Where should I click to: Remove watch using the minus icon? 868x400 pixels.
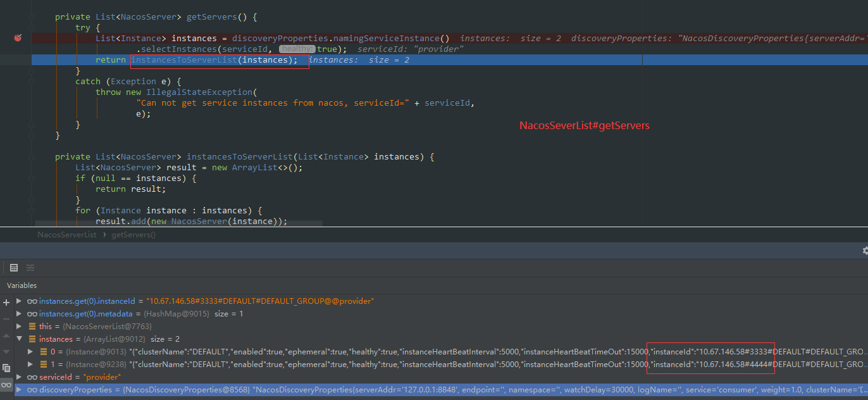6,318
